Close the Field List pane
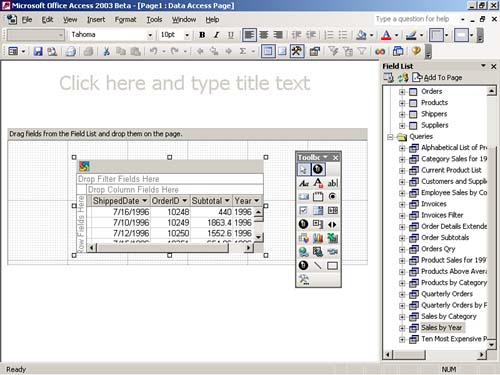Viewport: 500px width, 375px height. tap(494, 66)
